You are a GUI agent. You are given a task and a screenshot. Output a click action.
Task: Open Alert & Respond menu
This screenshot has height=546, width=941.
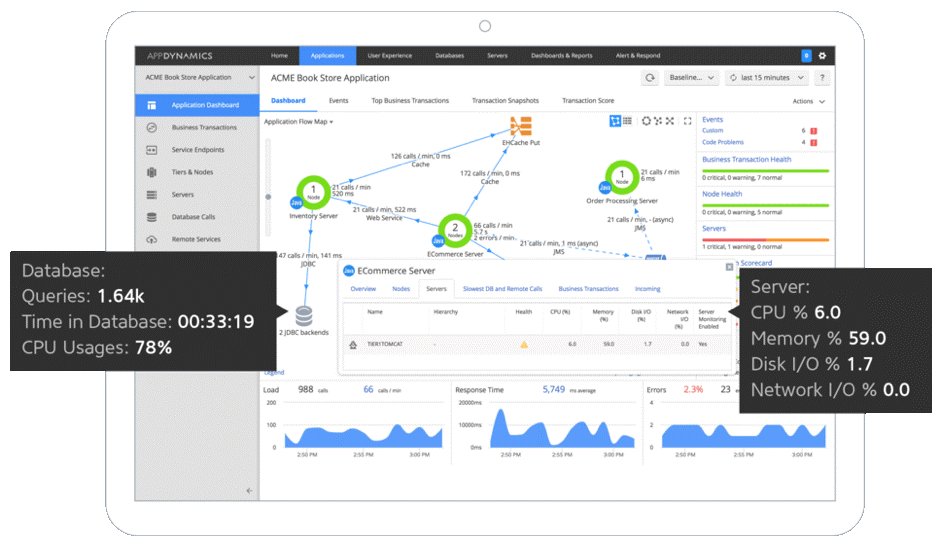(x=638, y=55)
